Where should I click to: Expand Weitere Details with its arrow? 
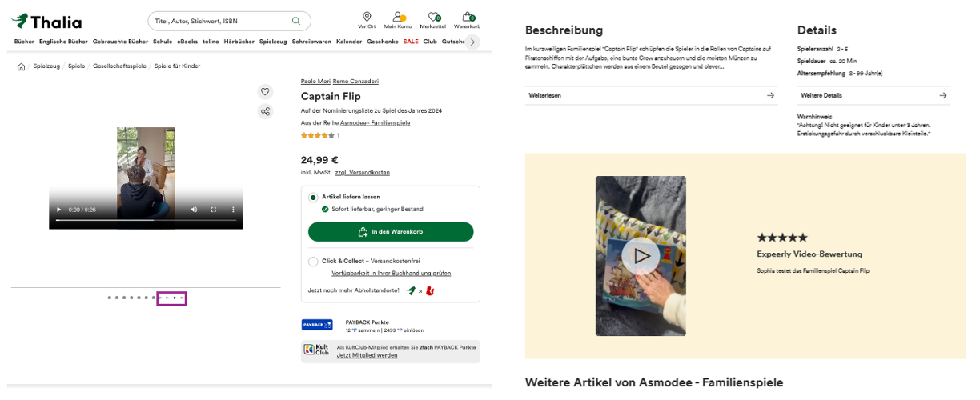click(x=943, y=95)
